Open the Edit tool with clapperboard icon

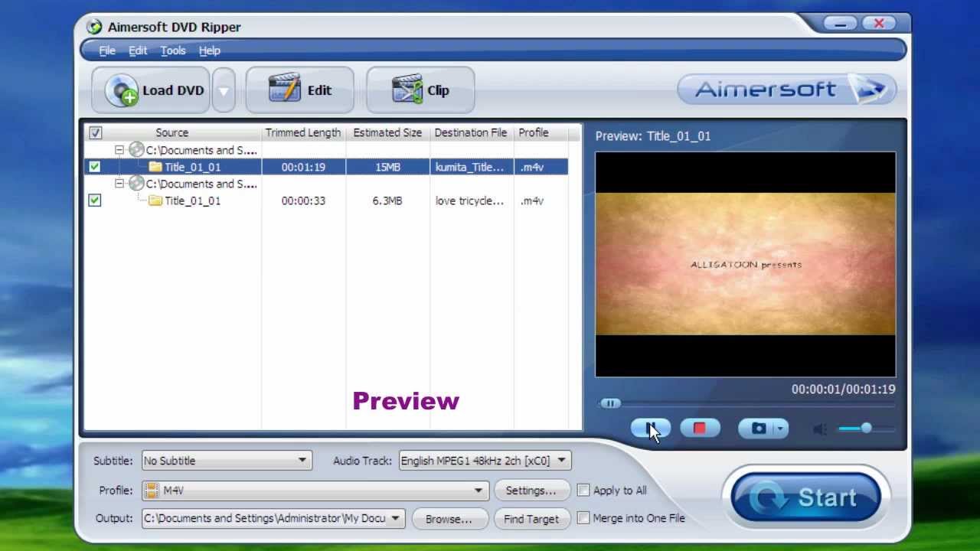[299, 90]
